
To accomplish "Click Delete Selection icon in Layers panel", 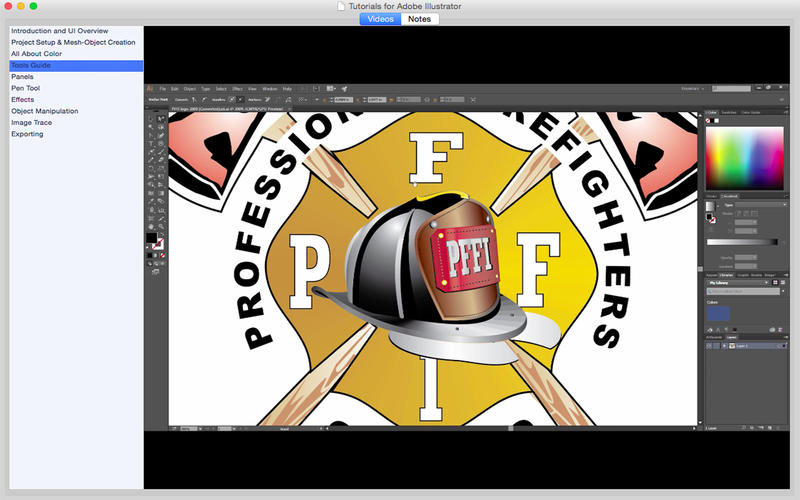I will (x=779, y=428).
